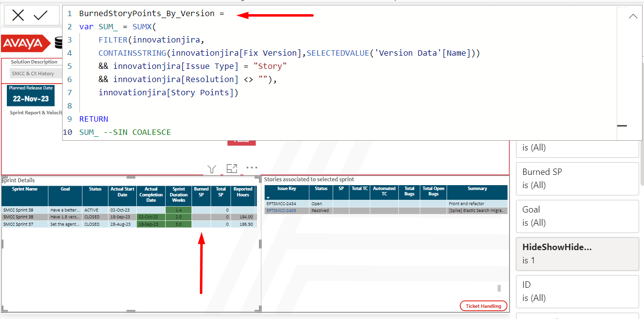The height and width of the screenshot is (319, 644).
Task: Open the ID filter card
Action: [x=578, y=291]
